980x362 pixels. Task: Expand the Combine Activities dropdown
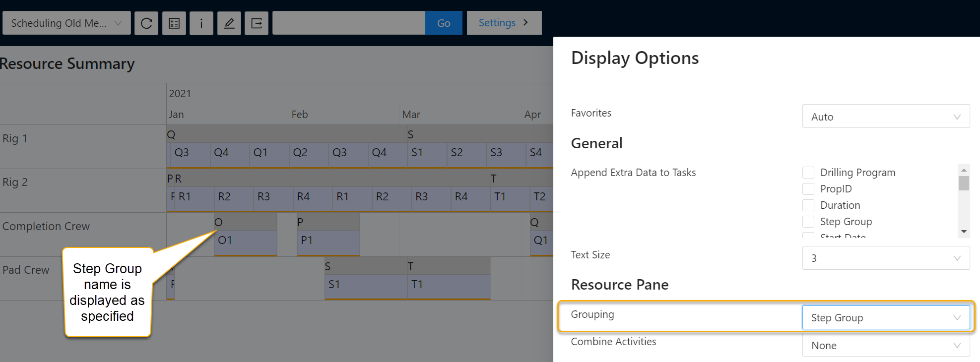click(x=886, y=346)
